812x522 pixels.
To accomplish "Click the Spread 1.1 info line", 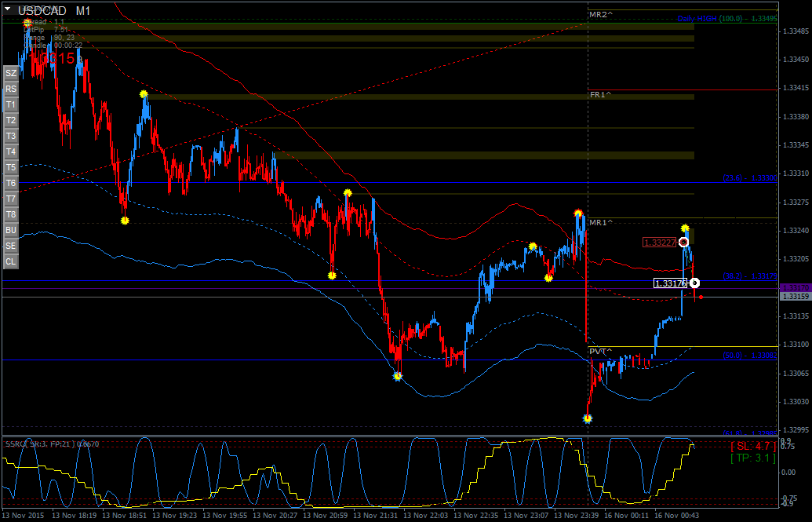I will (x=44, y=22).
